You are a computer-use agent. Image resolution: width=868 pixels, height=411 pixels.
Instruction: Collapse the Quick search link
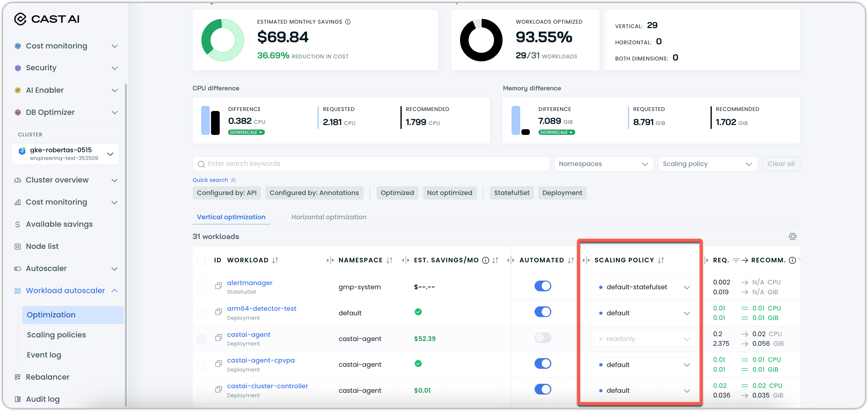coord(214,180)
